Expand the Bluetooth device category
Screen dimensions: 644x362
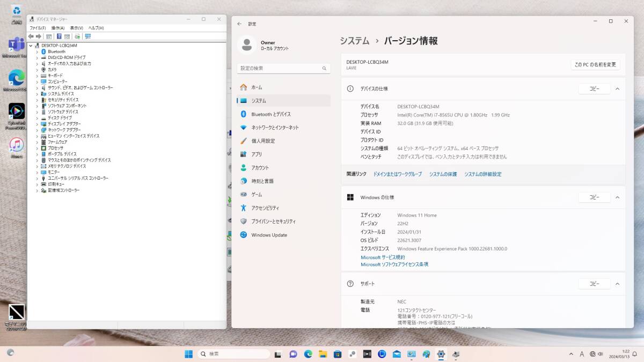coord(37,51)
